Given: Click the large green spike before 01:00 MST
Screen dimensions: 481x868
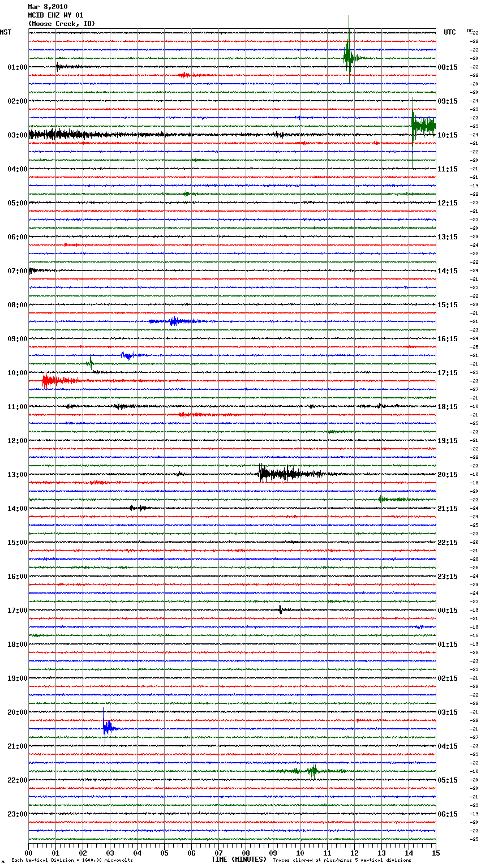Looking at the screenshot, I should 349,57.
